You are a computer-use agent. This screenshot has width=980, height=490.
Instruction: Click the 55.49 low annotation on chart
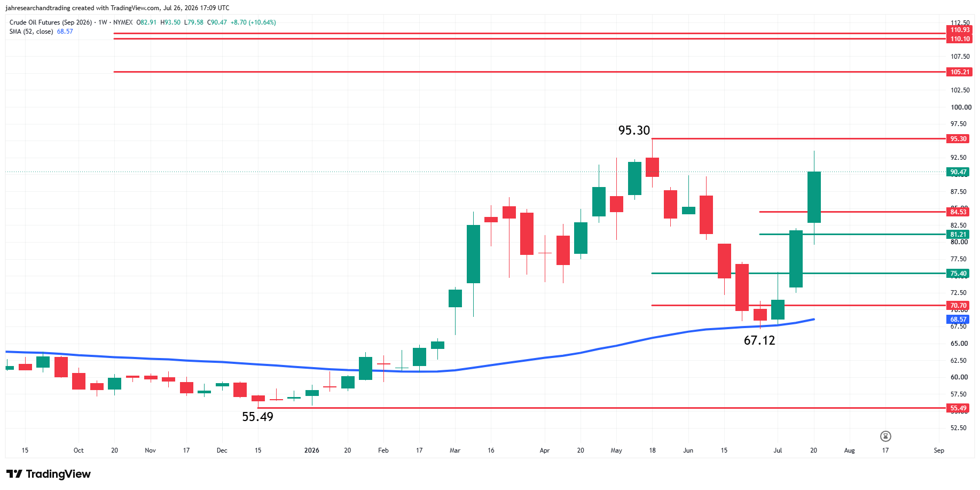coord(257,417)
